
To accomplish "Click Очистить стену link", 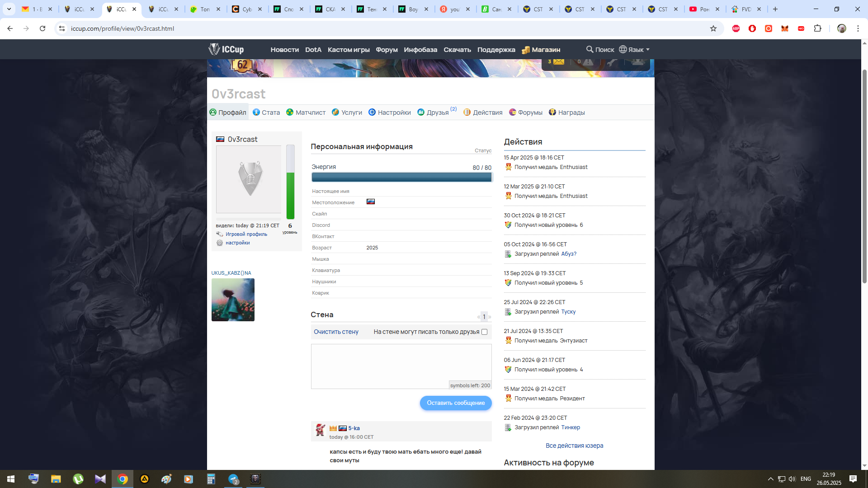I will 336,332.
